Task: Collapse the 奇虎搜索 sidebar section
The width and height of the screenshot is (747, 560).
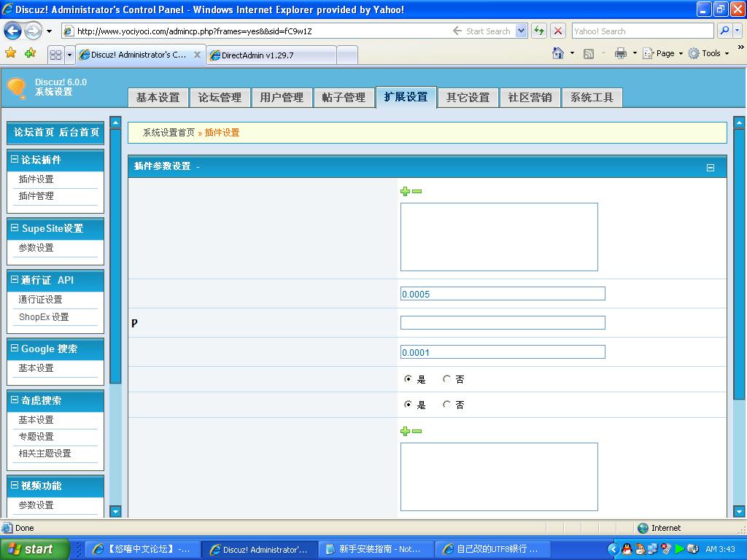Action: 15,400
